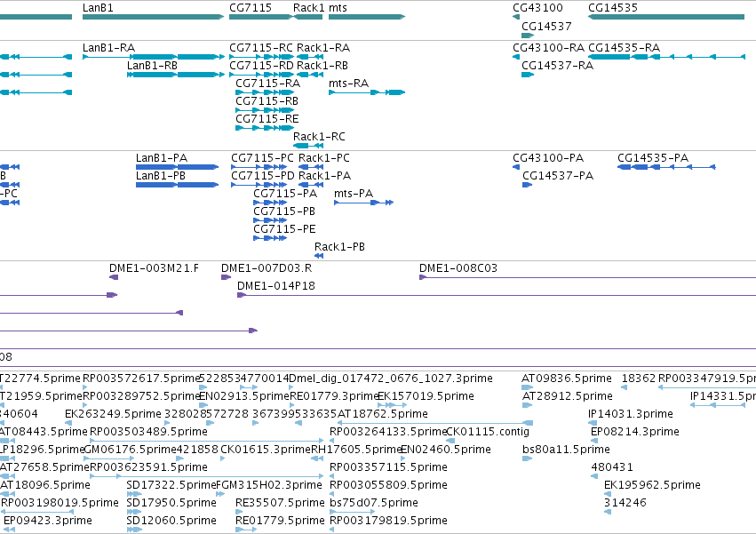
Task: Select the LanB1 gene feature
Action: (x=154, y=17)
